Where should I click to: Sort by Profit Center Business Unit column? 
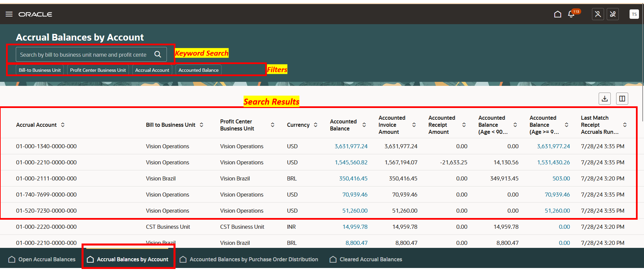click(273, 125)
